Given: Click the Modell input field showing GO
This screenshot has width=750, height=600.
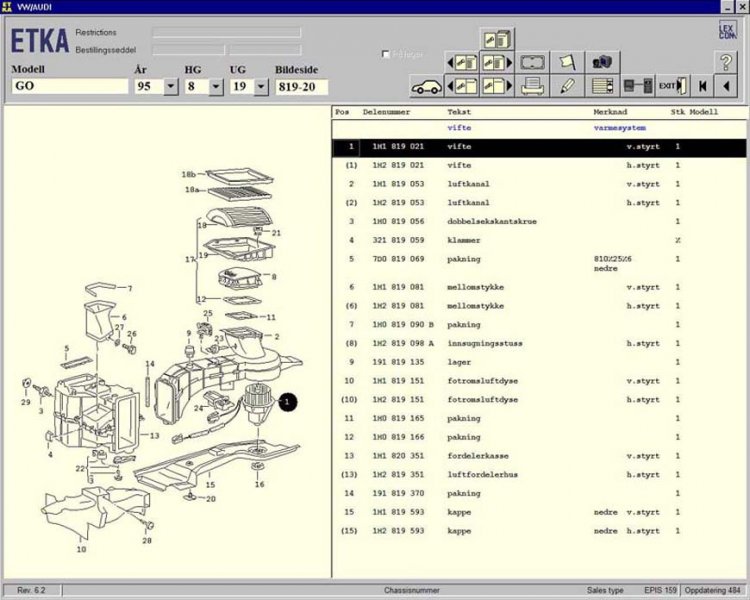Looking at the screenshot, I should (68, 87).
